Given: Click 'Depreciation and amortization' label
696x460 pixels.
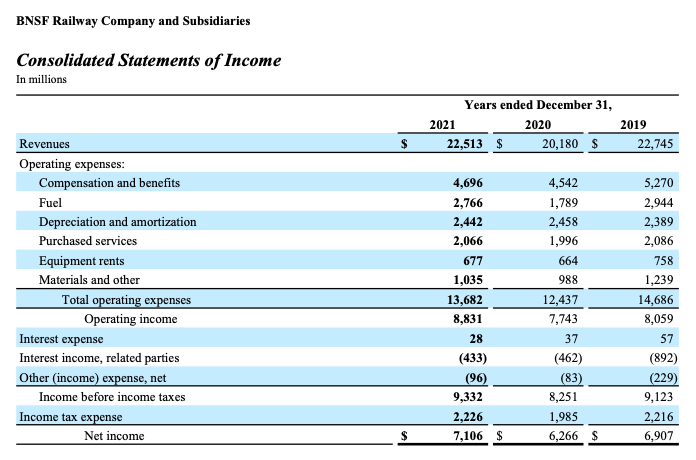Looking at the screenshot, I should click(x=118, y=222).
